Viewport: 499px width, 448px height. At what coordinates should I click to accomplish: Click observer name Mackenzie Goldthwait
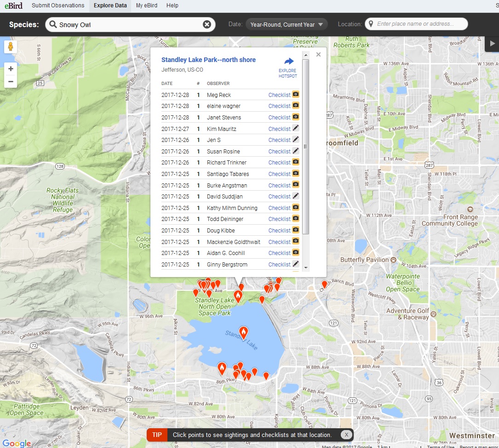(234, 242)
